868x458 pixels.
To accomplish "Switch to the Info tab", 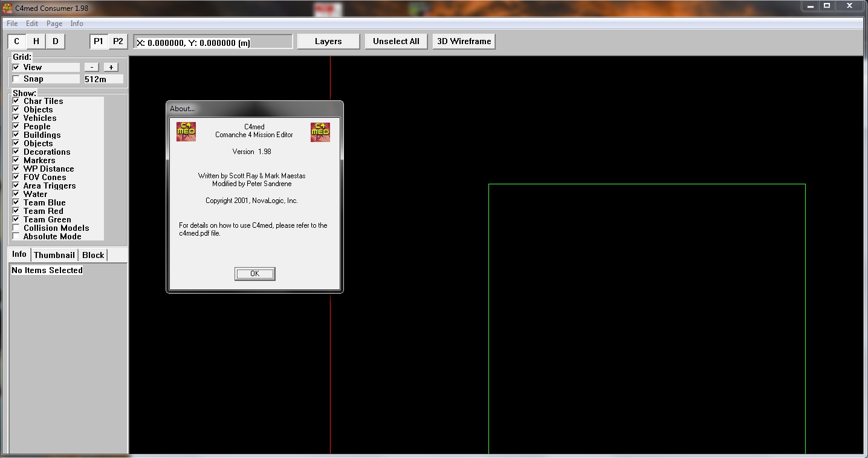I will 19,254.
